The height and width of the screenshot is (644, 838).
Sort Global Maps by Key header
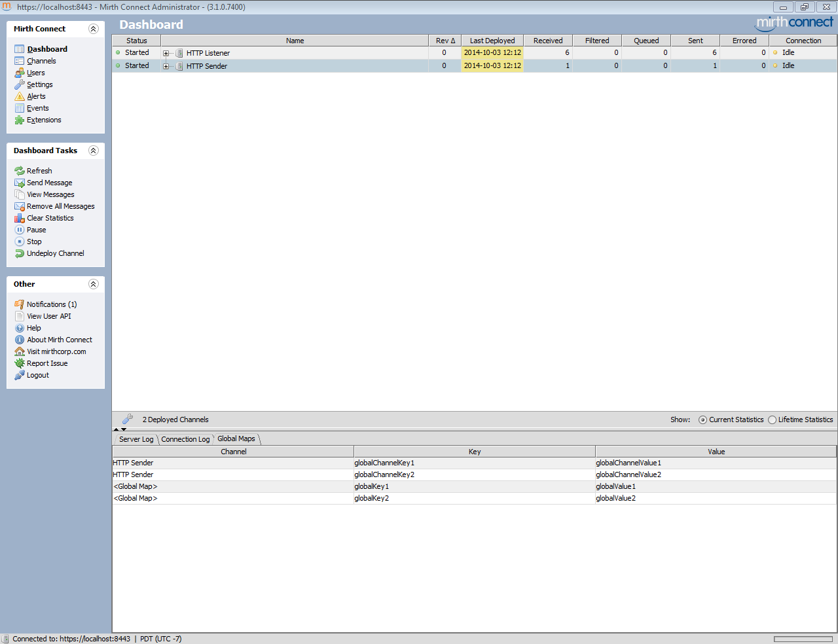pos(475,452)
